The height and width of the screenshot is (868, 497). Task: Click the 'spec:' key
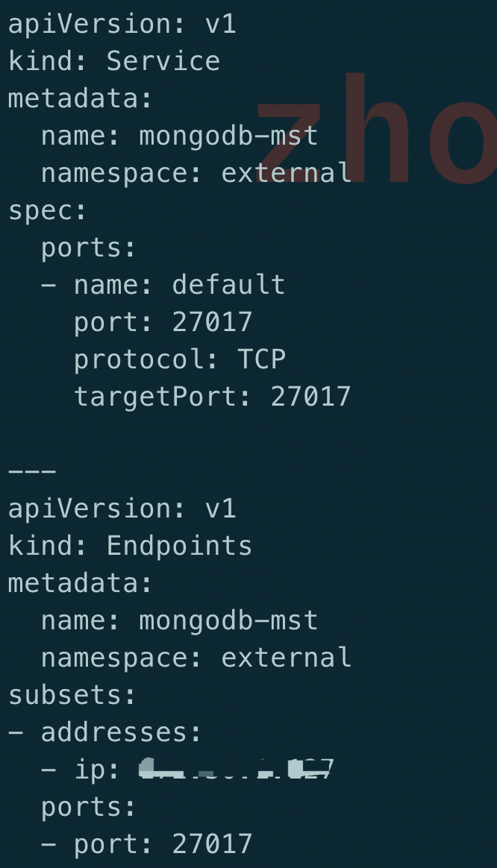point(48,211)
